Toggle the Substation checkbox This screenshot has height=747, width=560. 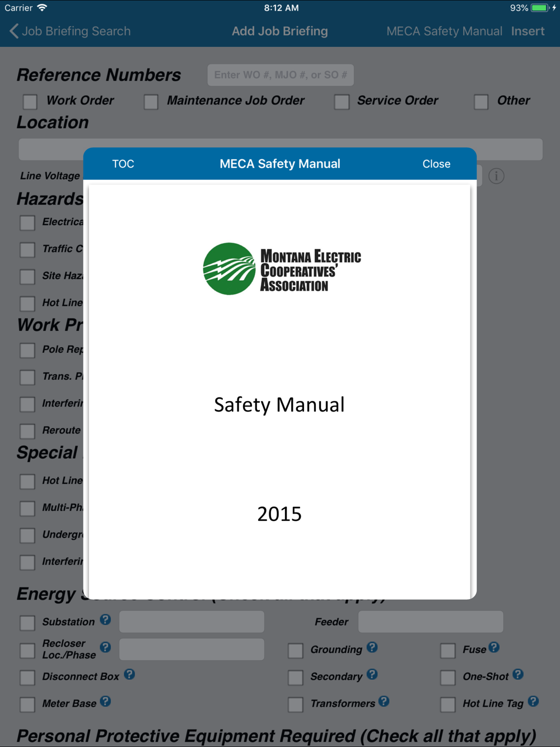pyautogui.click(x=27, y=623)
